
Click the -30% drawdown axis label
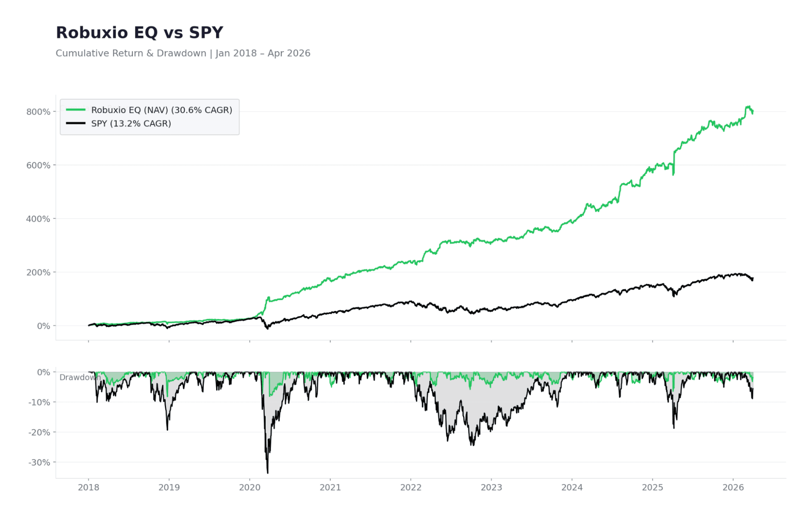(39, 462)
